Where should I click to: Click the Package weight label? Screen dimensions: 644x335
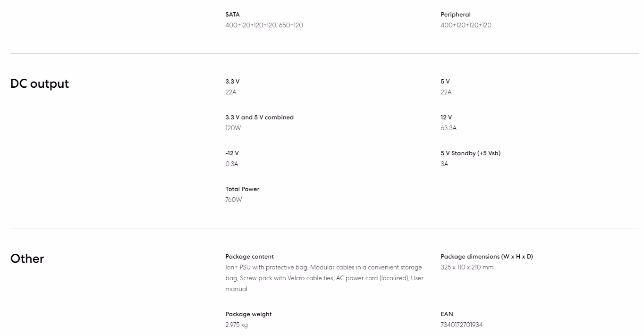(x=248, y=314)
